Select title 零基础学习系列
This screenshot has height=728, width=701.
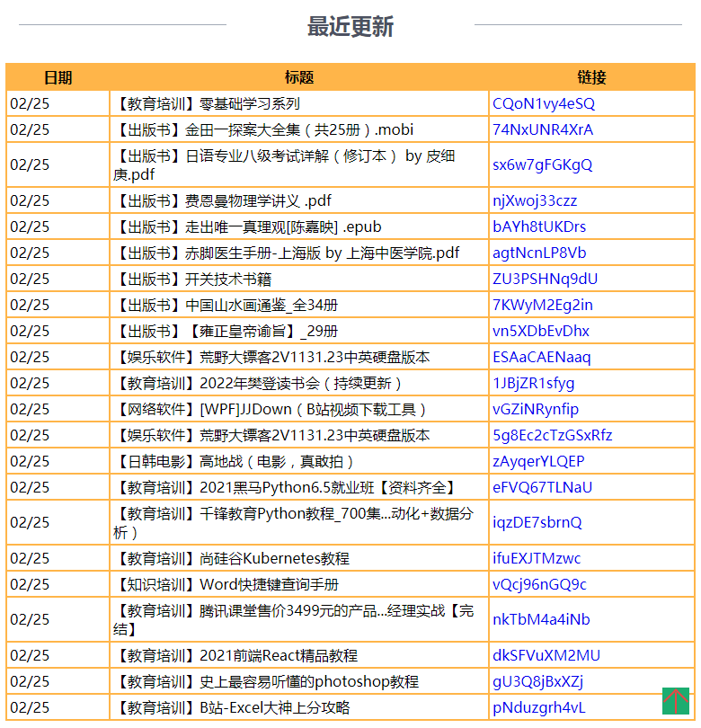(x=207, y=103)
